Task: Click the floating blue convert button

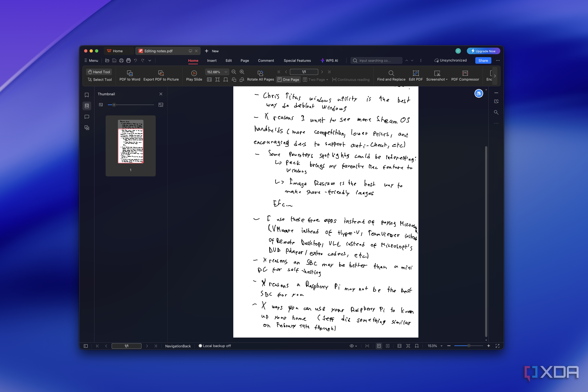Action: click(x=479, y=94)
